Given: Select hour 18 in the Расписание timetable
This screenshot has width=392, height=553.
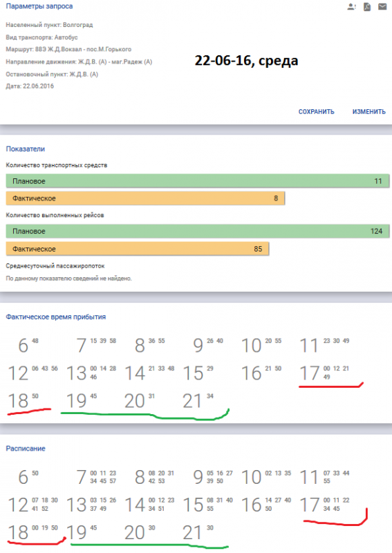Looking at the screenshot, I should (18, 532).
